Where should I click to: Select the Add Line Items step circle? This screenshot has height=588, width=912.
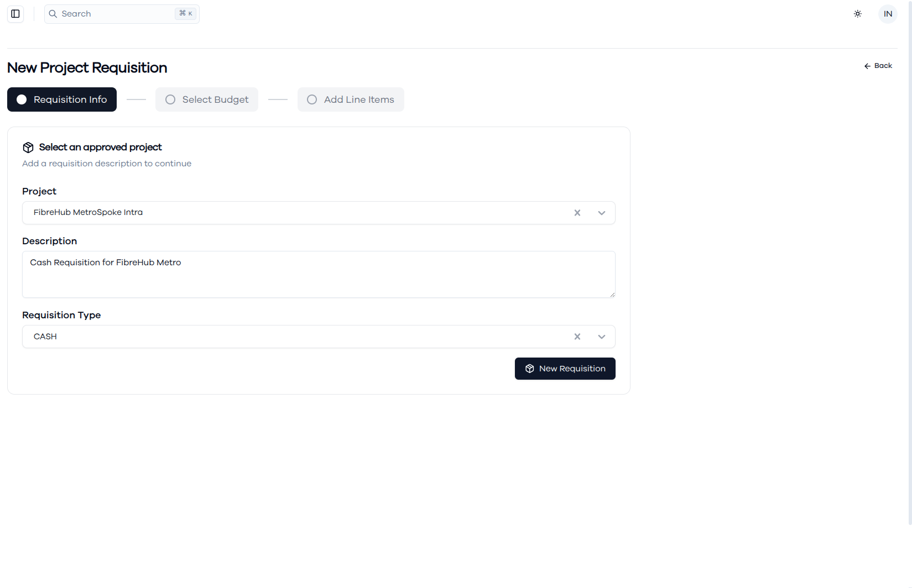[312, 99]
